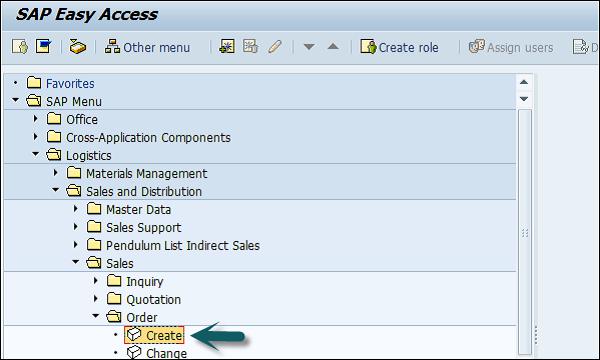Click the SAP menu toolbar icon
The image size is (600, 360).
click(43, 47)
